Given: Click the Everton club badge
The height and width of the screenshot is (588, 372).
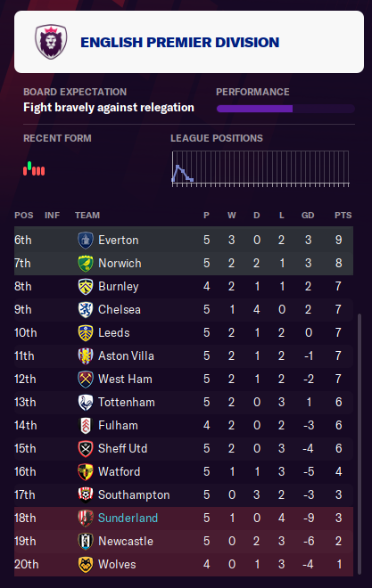Looking at the screenshot, I should pyautogui.click(x=86, y=240).
